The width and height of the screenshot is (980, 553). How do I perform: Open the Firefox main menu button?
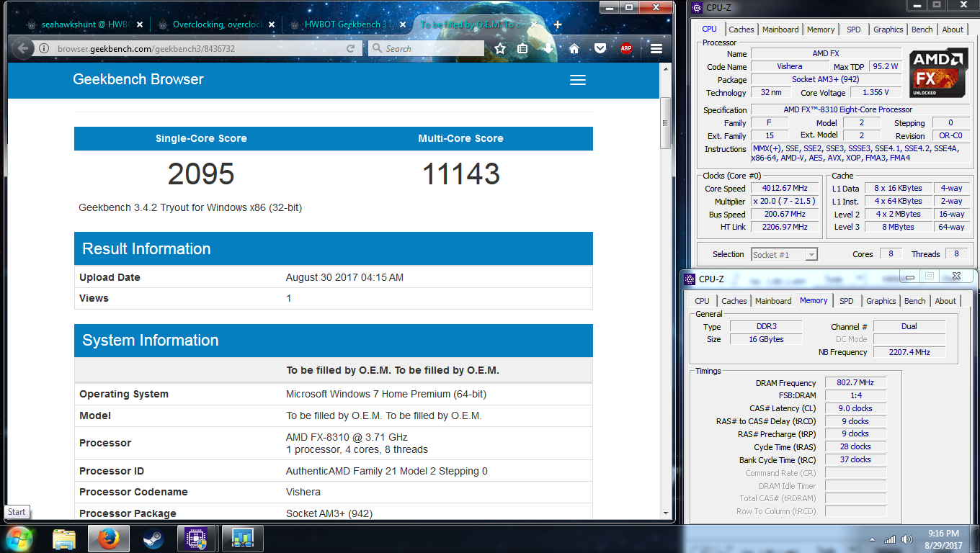click(x=656, y=49)
